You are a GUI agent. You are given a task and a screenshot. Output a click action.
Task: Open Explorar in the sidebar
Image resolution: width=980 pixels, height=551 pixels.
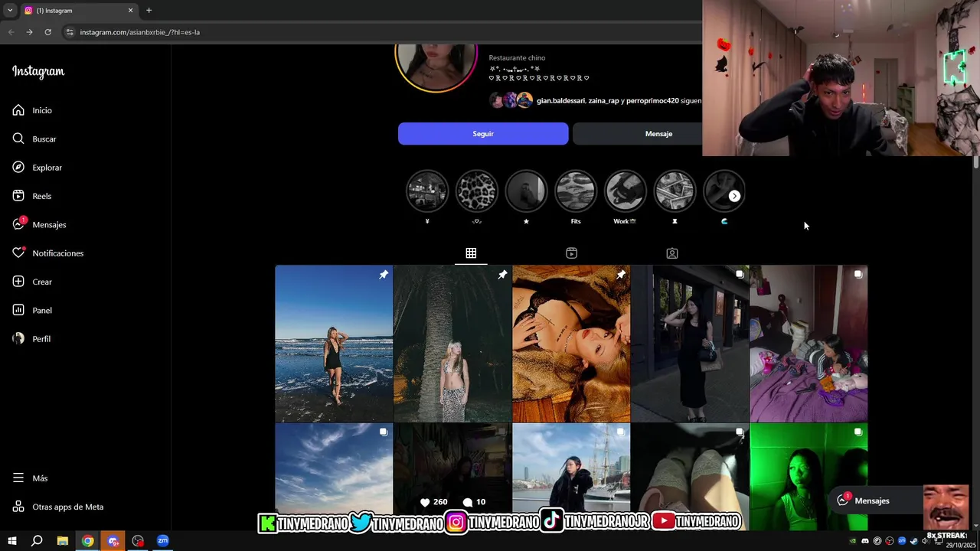[x=37, y=168]
